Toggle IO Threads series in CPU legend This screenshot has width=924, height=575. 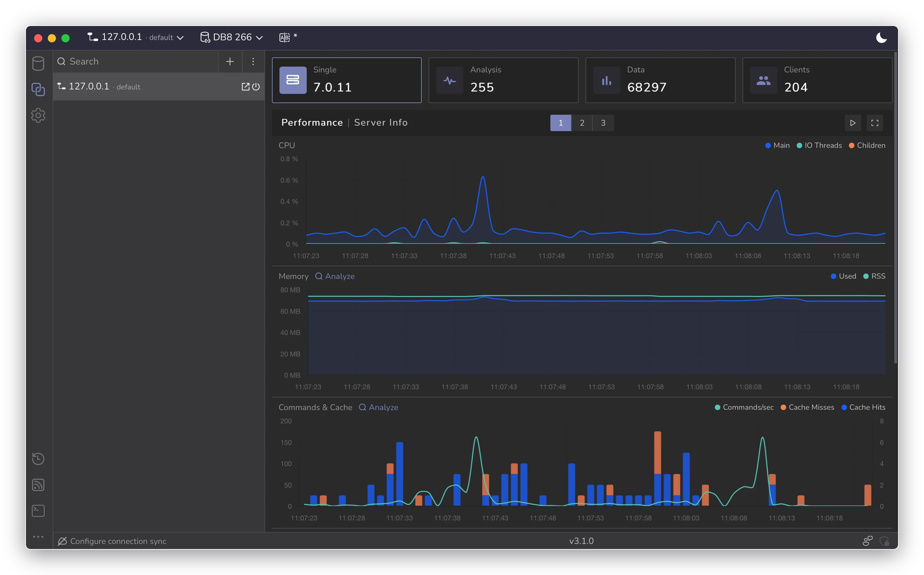(819, 145)
